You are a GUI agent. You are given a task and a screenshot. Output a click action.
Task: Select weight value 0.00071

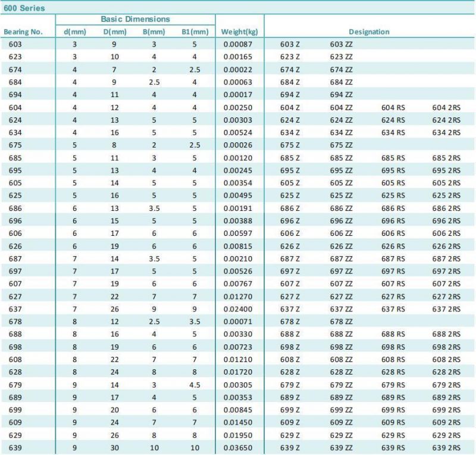click(238, 322)
